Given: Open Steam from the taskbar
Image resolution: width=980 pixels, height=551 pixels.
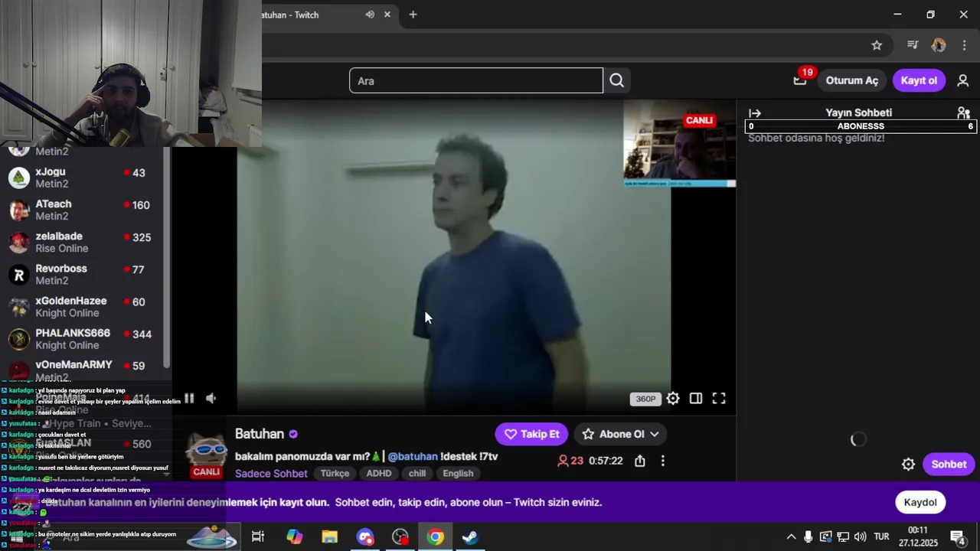Looking at the screenshot, I should [470, 536].
